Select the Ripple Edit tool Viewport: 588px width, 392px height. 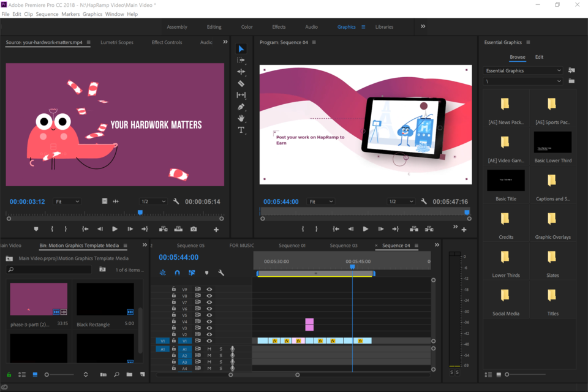(x=241, y=72)
